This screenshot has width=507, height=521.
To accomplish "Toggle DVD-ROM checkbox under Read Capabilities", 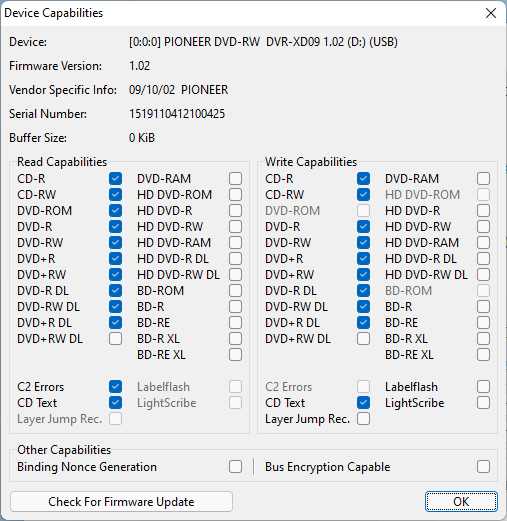I will pyautogui.click(x=115, y=211).
